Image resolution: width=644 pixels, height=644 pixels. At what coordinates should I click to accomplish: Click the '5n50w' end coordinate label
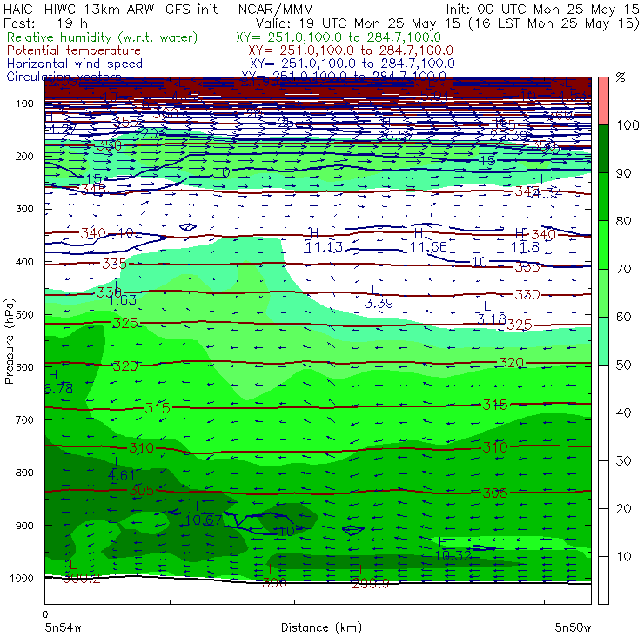point(573,627)
